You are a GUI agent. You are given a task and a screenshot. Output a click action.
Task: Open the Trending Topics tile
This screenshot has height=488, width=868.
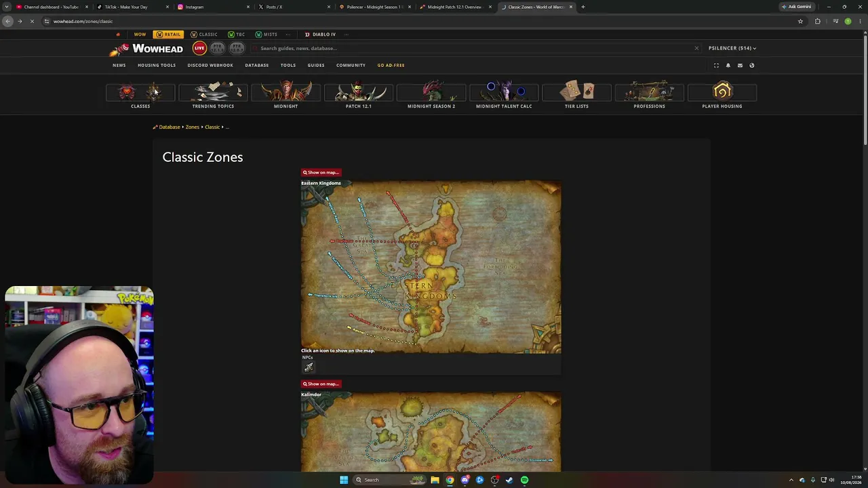pos(213,96)
